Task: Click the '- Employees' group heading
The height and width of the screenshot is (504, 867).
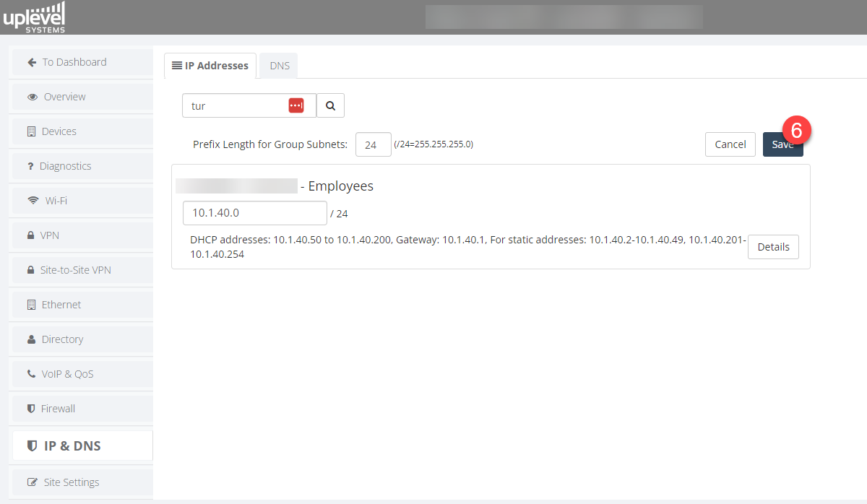Action: [337, 186]
